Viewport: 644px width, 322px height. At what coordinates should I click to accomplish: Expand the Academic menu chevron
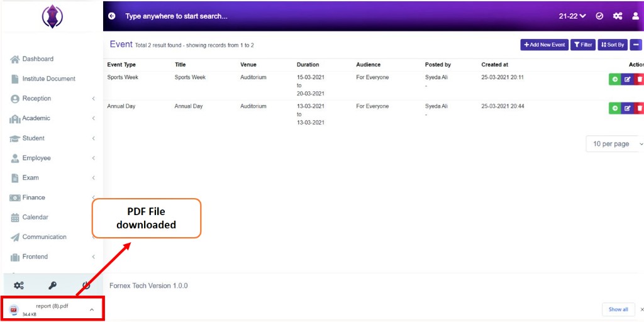(93, 118)
